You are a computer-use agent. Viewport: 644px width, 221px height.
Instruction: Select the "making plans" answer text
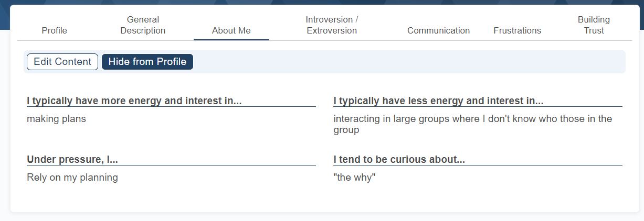pyautogui.click(x=56, y=119)
